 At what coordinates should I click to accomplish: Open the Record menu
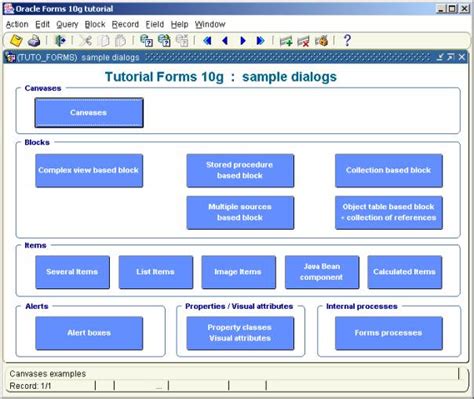coord(125,24)
